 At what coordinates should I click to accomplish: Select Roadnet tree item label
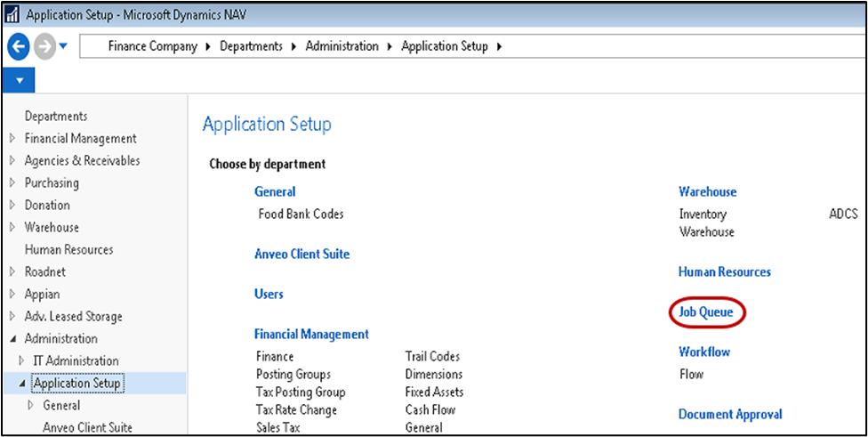[44, 272]
